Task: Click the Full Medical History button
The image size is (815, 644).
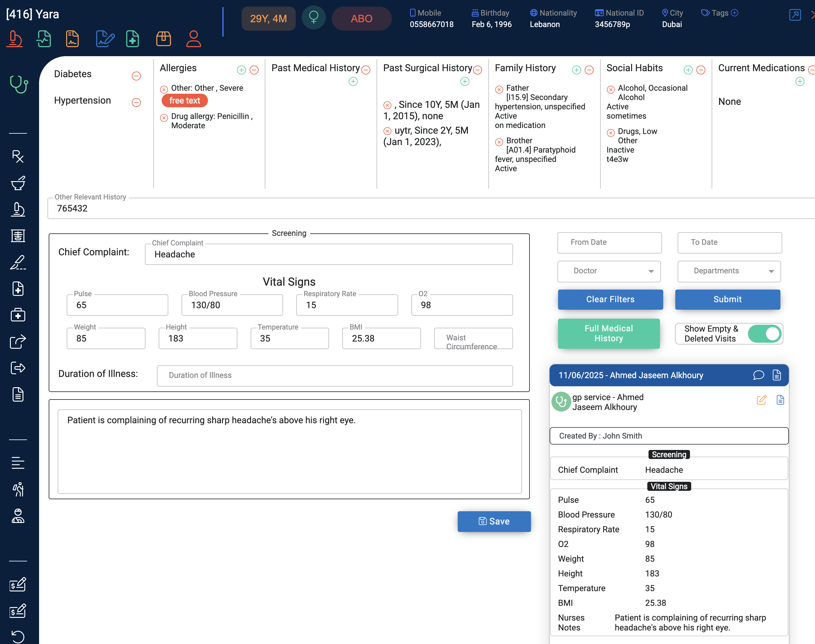Action: [x=608, y=334]
